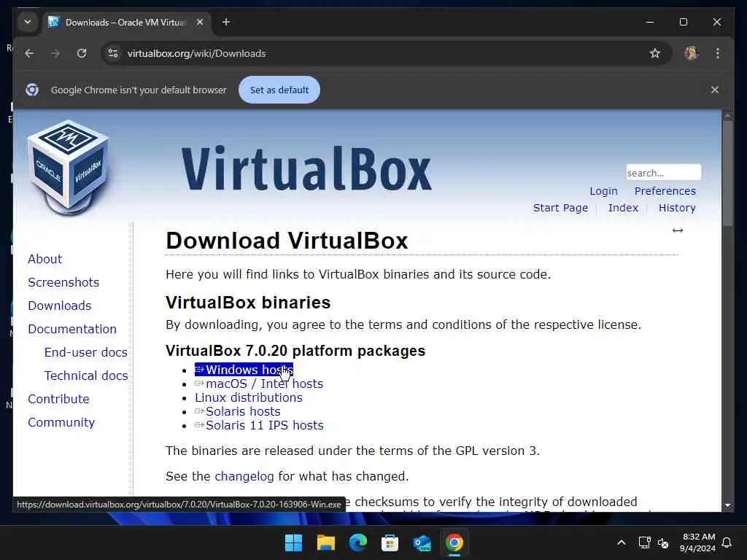This screenshot has width=747, height=560.
Task: Open site information icon in address bar
Action: tap(113, 53)
